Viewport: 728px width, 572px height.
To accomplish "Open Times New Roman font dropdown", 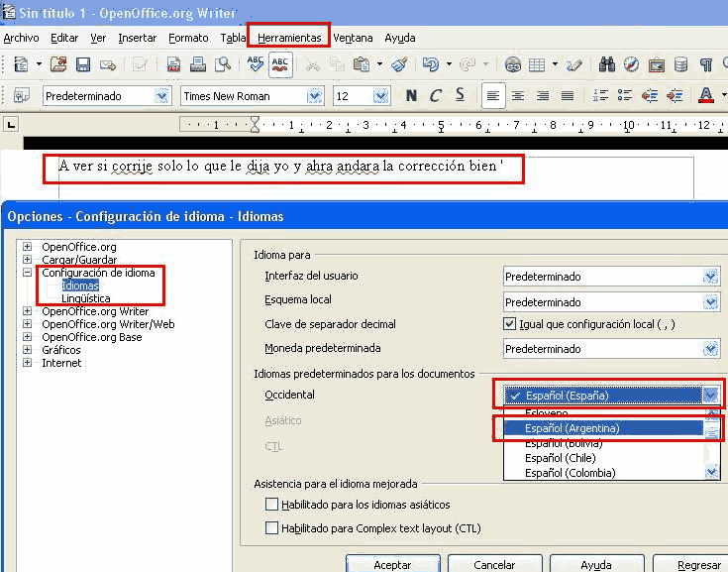I will point(315,96).
